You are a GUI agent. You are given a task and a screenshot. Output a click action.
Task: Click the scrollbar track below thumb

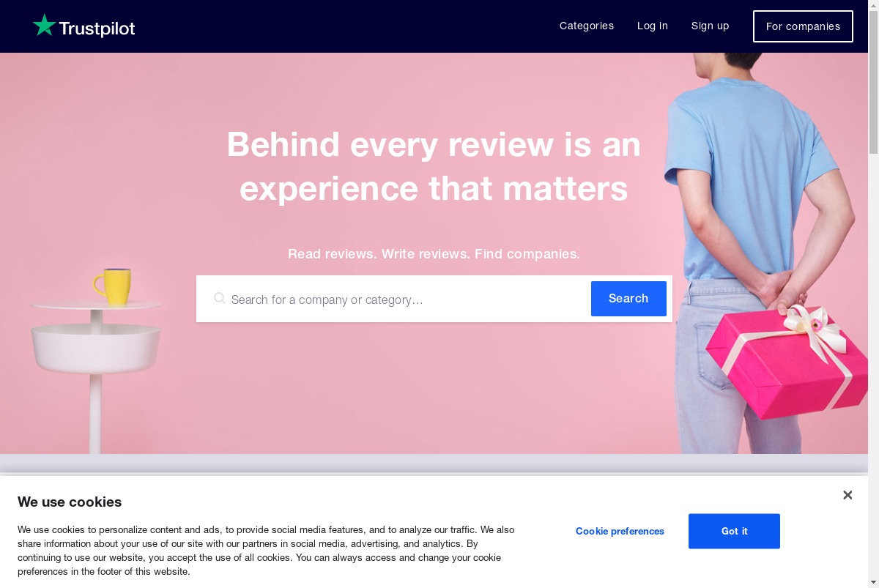pyautogui.click(x=873, y=366)
